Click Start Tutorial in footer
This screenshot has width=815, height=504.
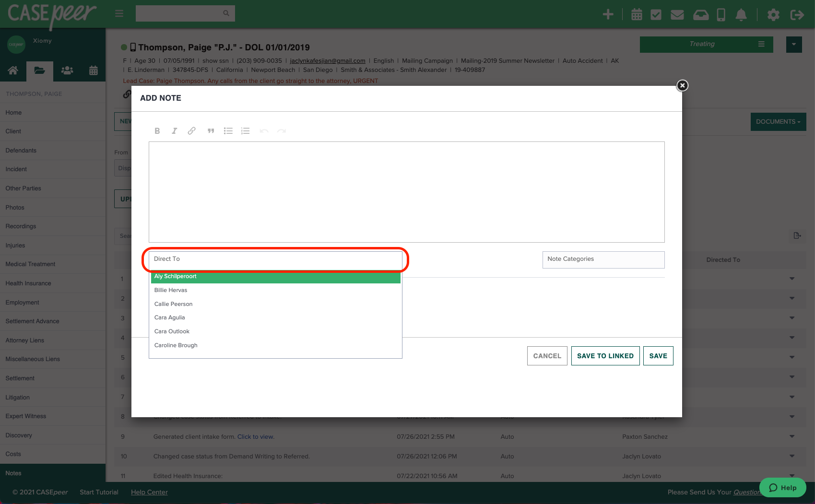pyautogui.click(x=99, y=492)
